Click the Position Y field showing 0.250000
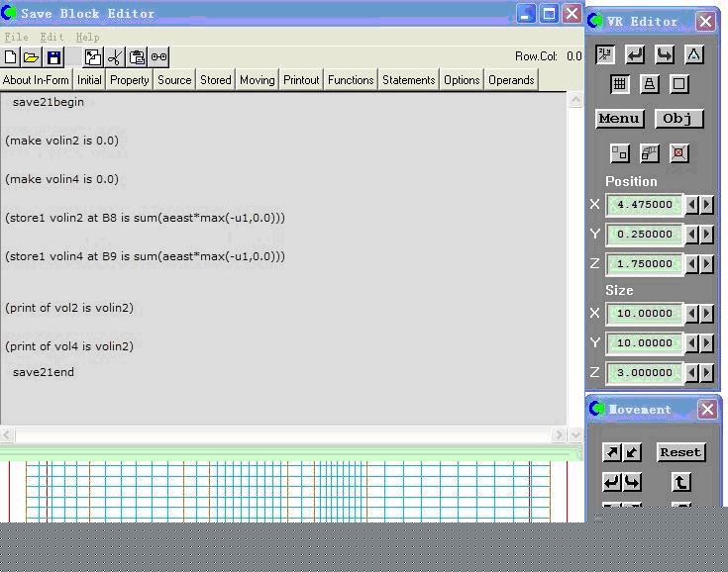 tap(645, 235)
